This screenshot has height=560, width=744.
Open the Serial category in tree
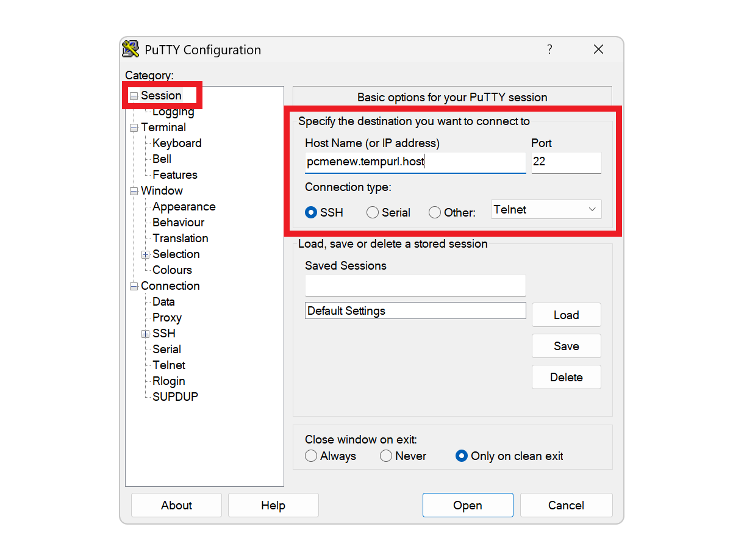166,349
